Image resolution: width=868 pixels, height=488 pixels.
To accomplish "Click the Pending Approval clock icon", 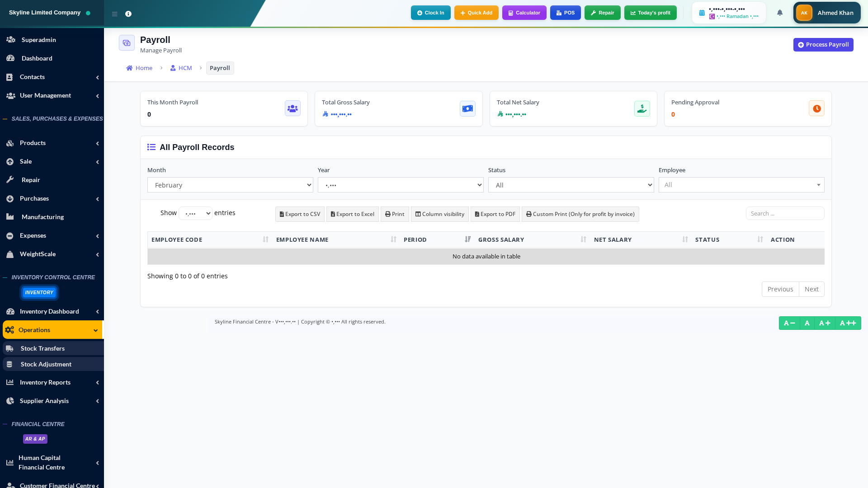I will [x=816, y=108].
